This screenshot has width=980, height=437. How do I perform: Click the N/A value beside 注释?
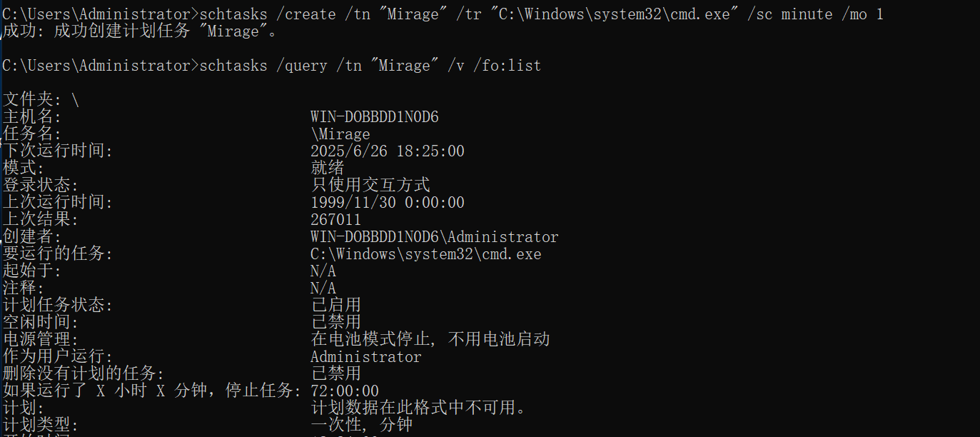(x=323, y=288)
